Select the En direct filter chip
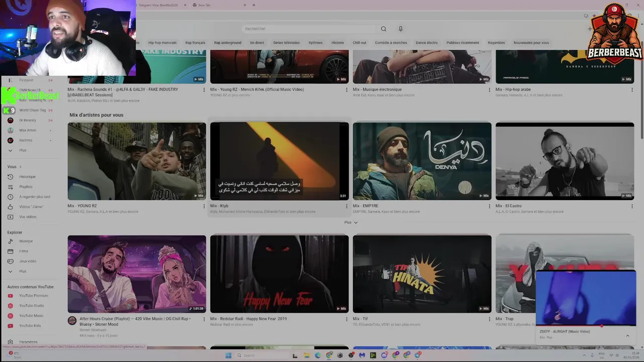Image resolution: width=644 pixels, height=362 pixels. coord(257,43)
